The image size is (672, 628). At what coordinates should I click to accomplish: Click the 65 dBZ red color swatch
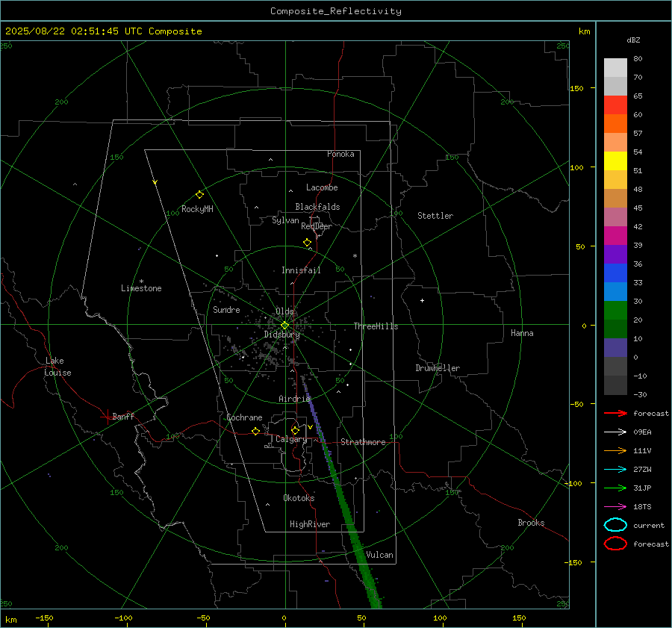[615, 105]
